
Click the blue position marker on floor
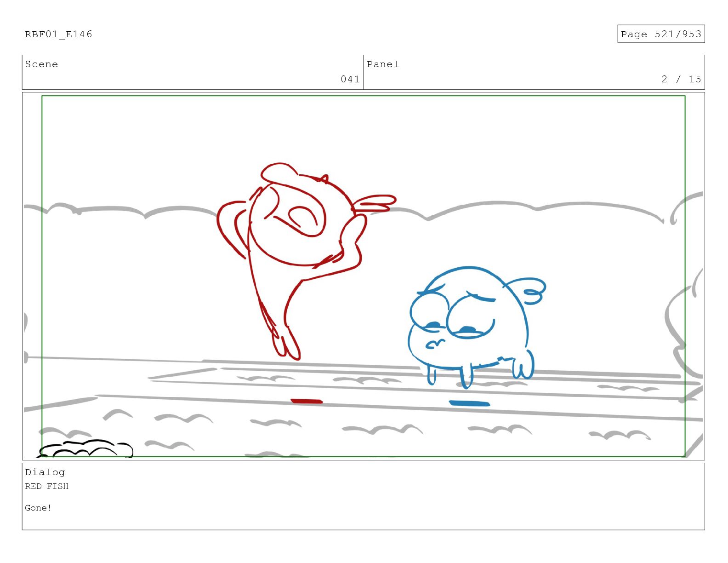[x=469, y=403]
